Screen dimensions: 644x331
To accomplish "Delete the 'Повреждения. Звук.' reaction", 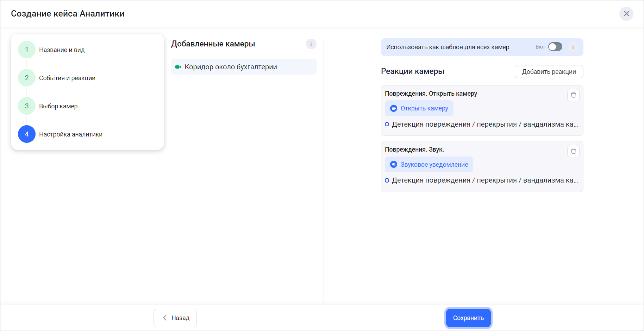I will point(573,151).
